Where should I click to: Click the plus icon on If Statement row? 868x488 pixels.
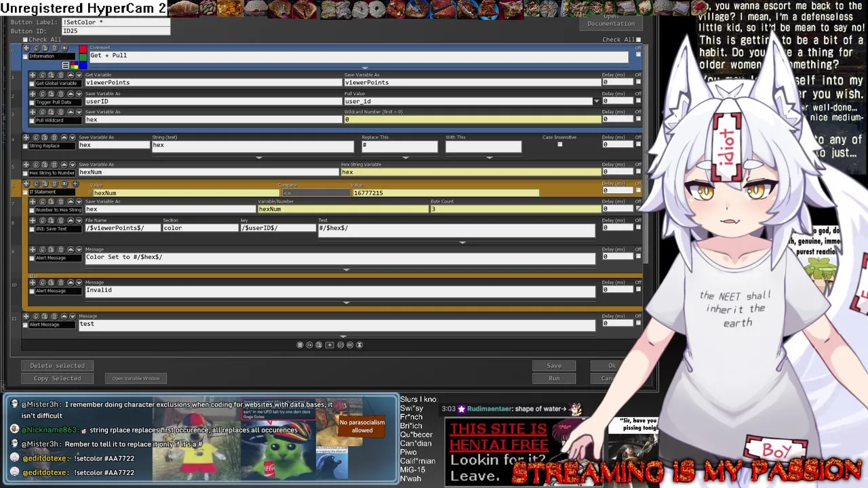click(x=75, y=184)
